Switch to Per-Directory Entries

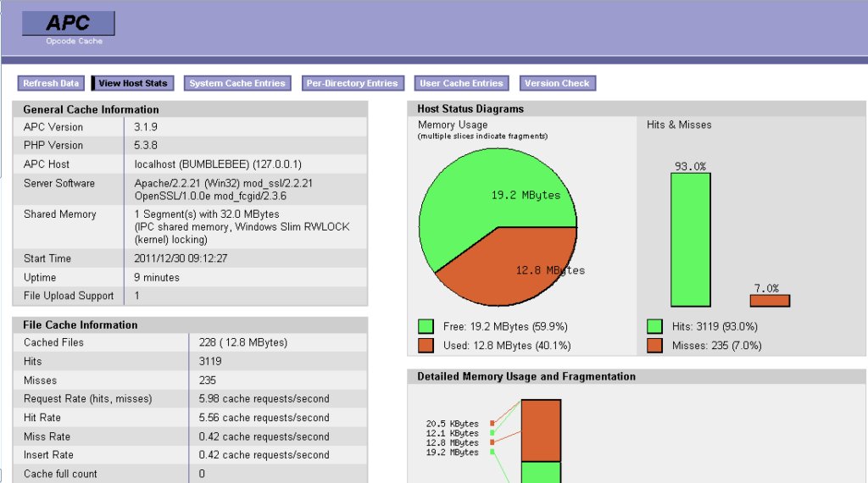pyautogui.click(x=352, y=83)
